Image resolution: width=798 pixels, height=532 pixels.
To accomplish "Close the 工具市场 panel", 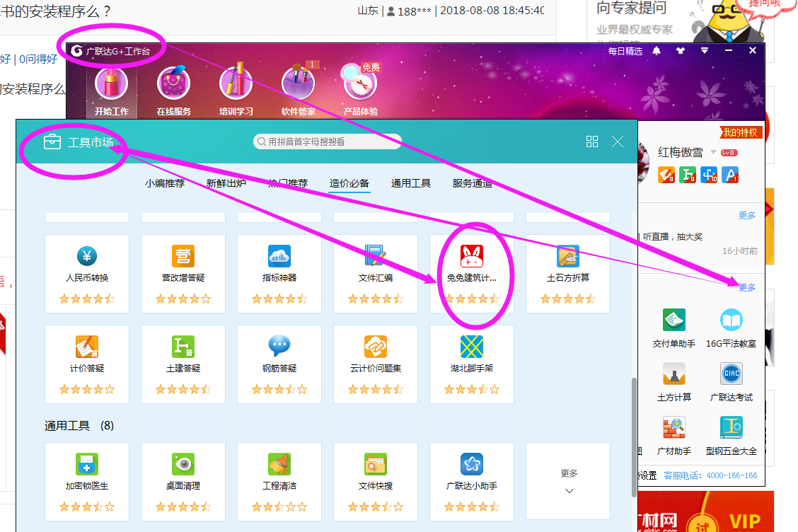I will point(618,141).
